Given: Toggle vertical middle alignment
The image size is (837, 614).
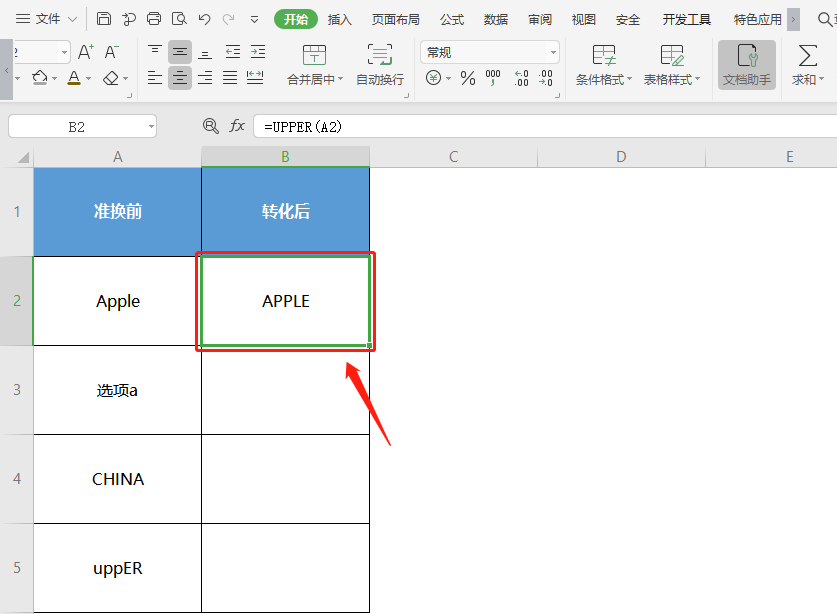Looking at the screenshot, I should tap(180, 52).
